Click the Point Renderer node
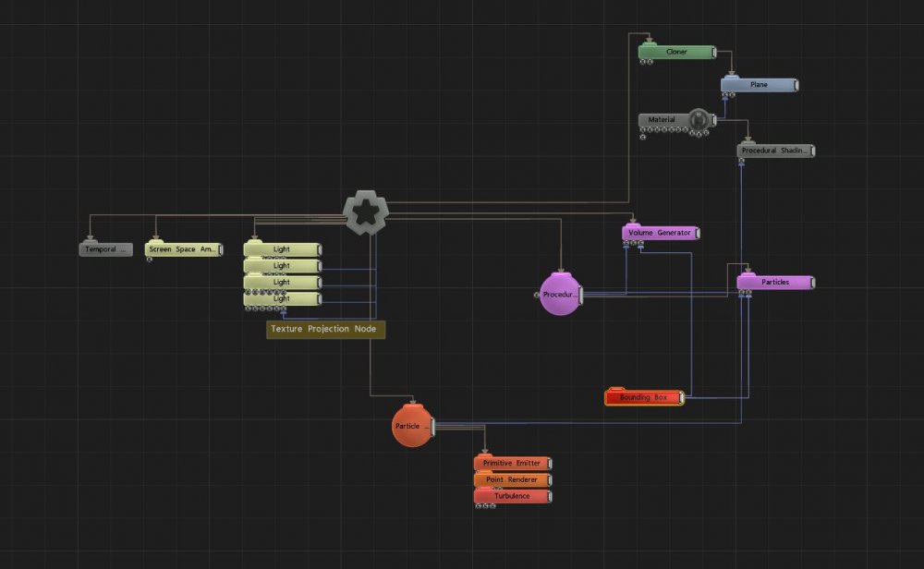 [x=511, y=479]
